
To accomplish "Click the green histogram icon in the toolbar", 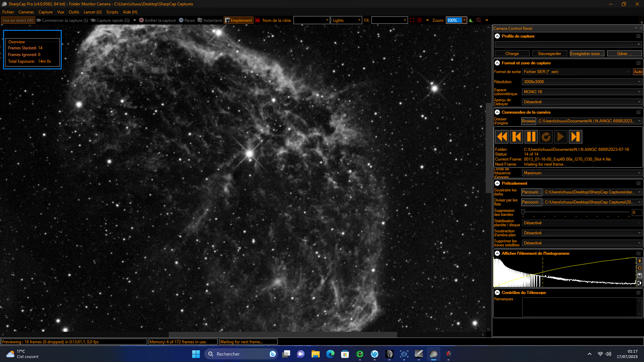I will pyautogui.click(x=471, y=20).
